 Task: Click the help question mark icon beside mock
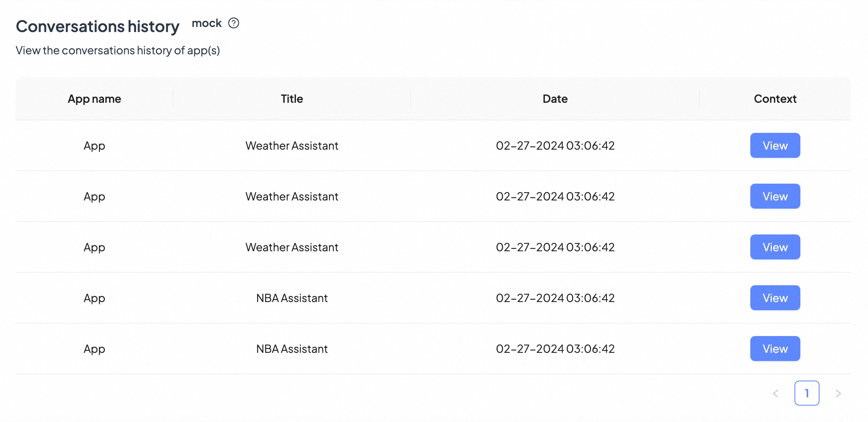(x=233, y=23)
